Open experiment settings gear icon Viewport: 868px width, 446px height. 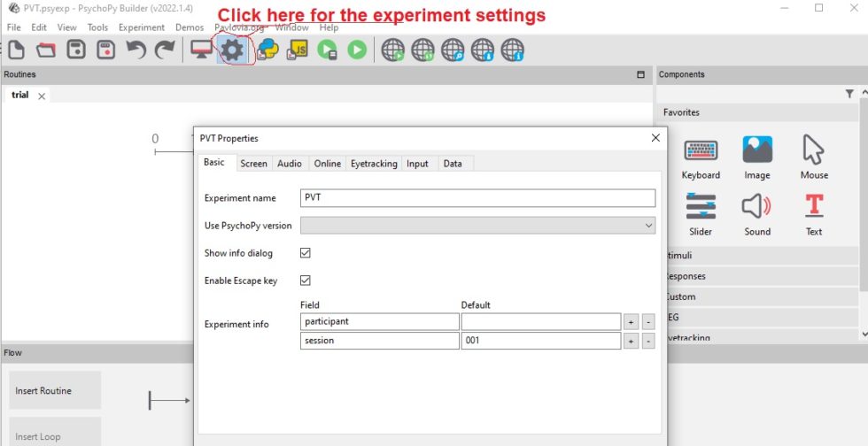coord(232,50)
